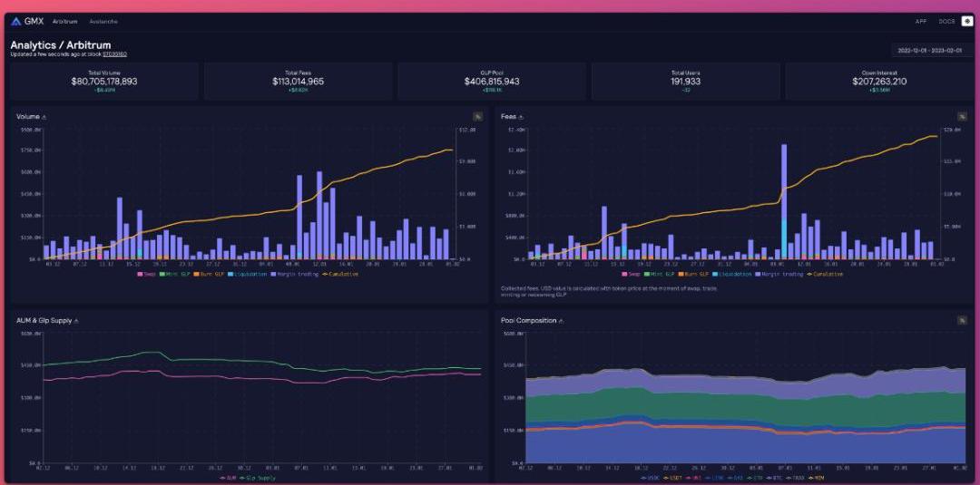Switch to the Avalanche network tab
Image resolution: width=980 pixels, height=485 pixels.
click(103, 21)
